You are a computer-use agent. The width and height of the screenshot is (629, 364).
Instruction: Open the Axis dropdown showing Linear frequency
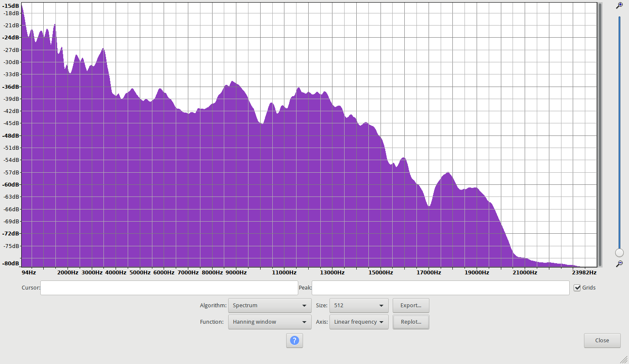(x=359, y=322)
